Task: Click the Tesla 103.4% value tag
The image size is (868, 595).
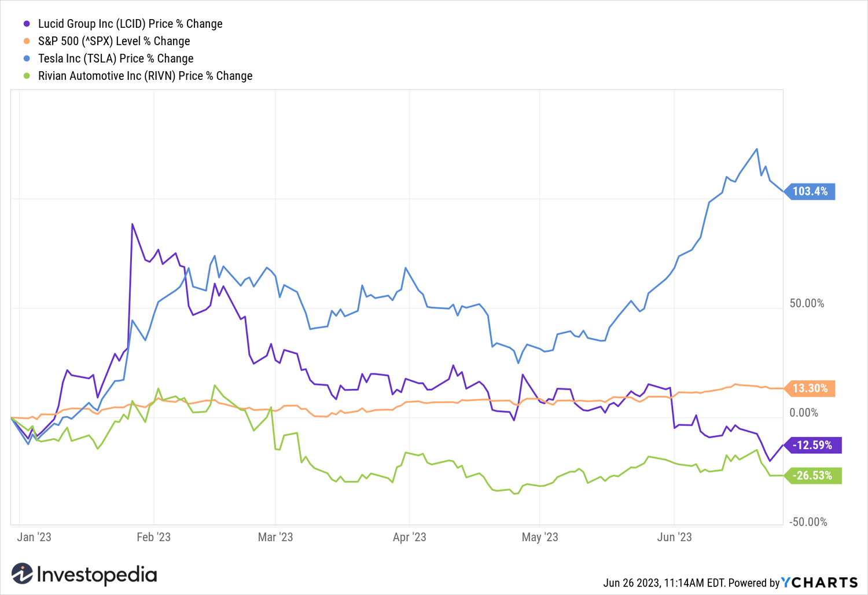Action: (810, 192)
